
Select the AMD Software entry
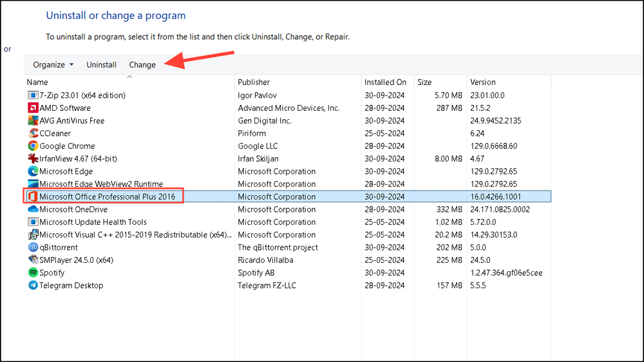point(65,108)
